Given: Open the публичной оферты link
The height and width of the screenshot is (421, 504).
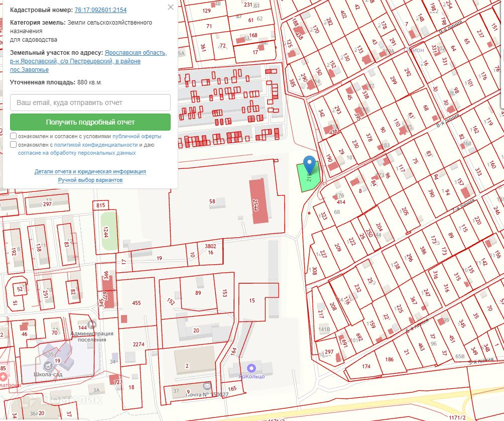Looking at the screenshot, I should [137, 136].
